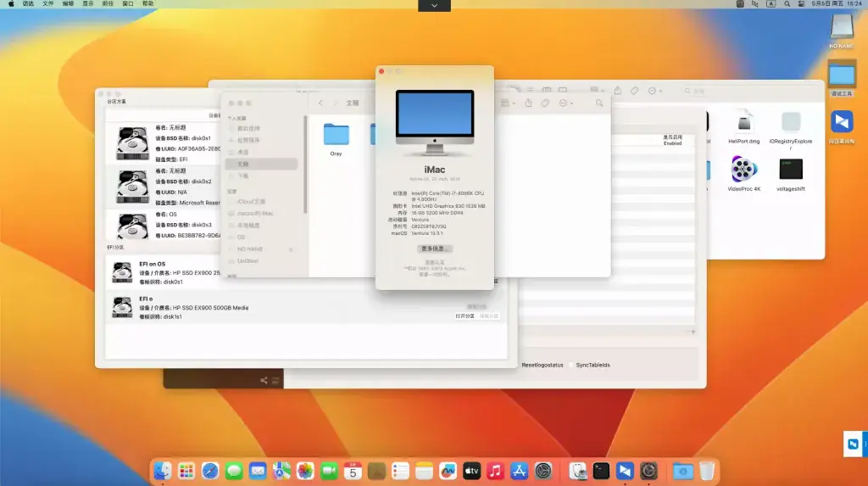Open the 编辑 menu in menu bar
The image size is (868, 486).
coord(68,4)
